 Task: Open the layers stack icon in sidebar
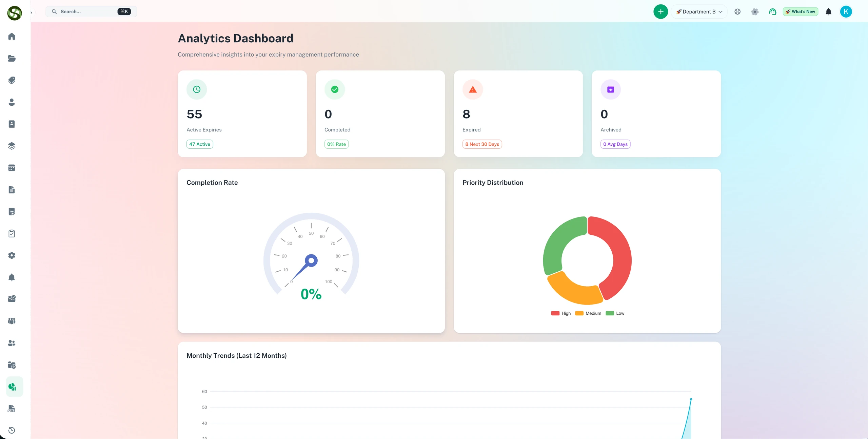tap(12, 146)
